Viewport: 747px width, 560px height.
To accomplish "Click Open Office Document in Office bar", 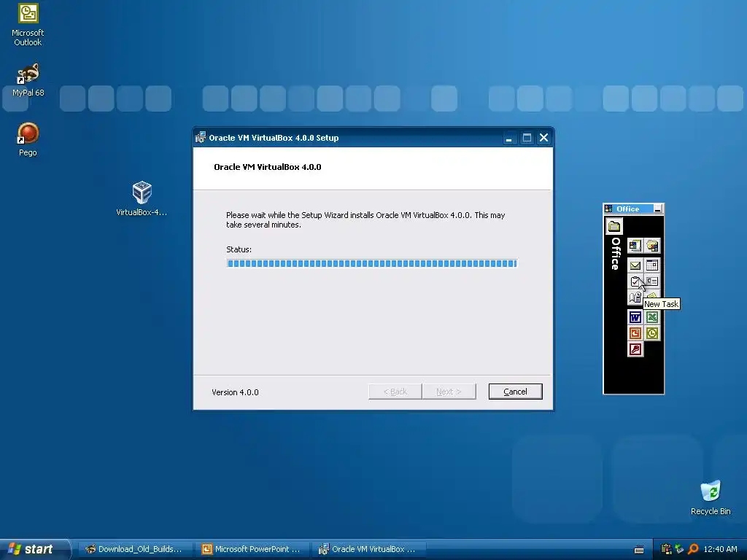I will [652, 246].
